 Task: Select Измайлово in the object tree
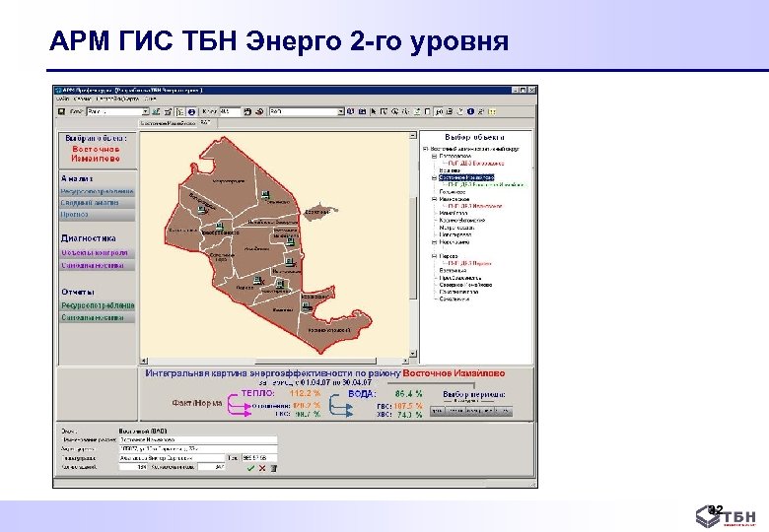pos(454,214)
